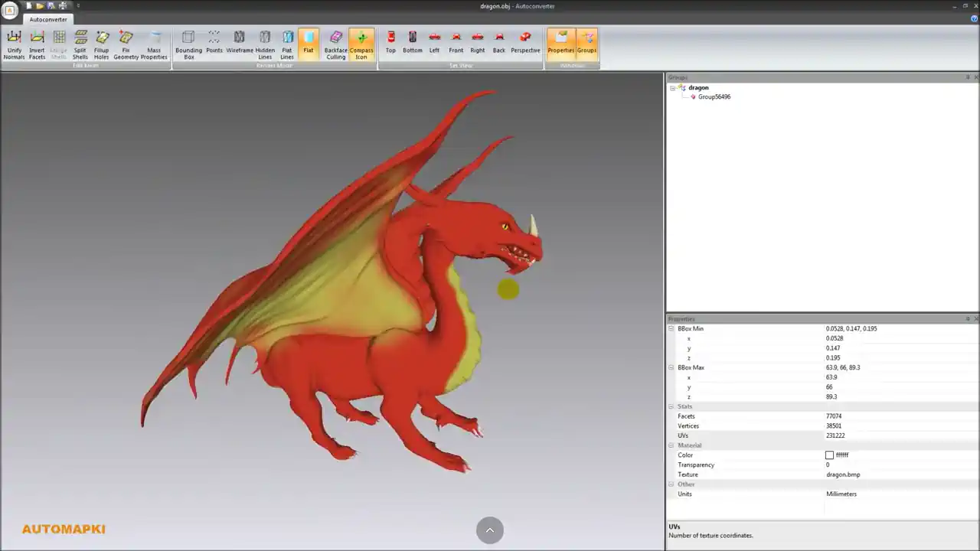This screenshot has width=980, height=551.
Task: Open the Autoconverter ribbon tab
Action: coord(48,20)
